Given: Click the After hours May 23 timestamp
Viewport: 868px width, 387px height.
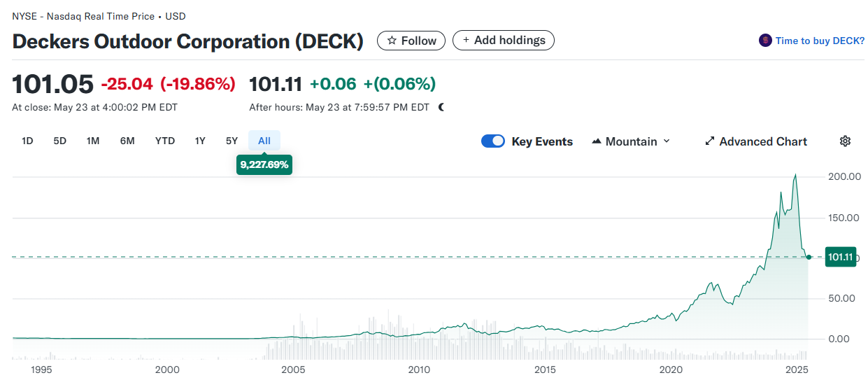Looking at the screenshot, I should (339, 108).
